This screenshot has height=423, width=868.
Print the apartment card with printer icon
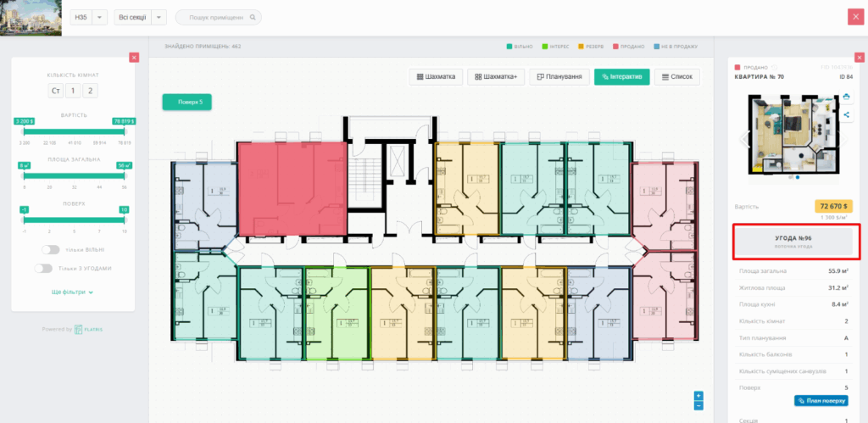click(x=846, y=97)
